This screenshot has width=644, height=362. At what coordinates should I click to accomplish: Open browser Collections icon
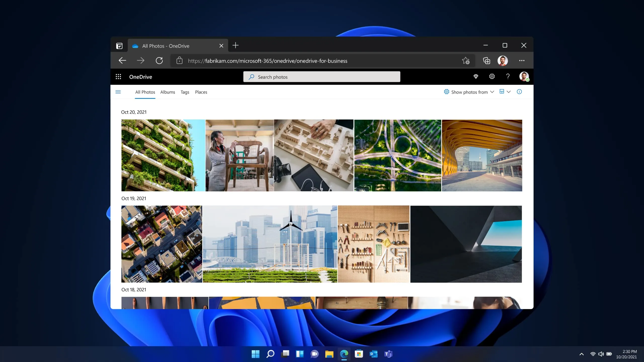[x=487, y=61]
